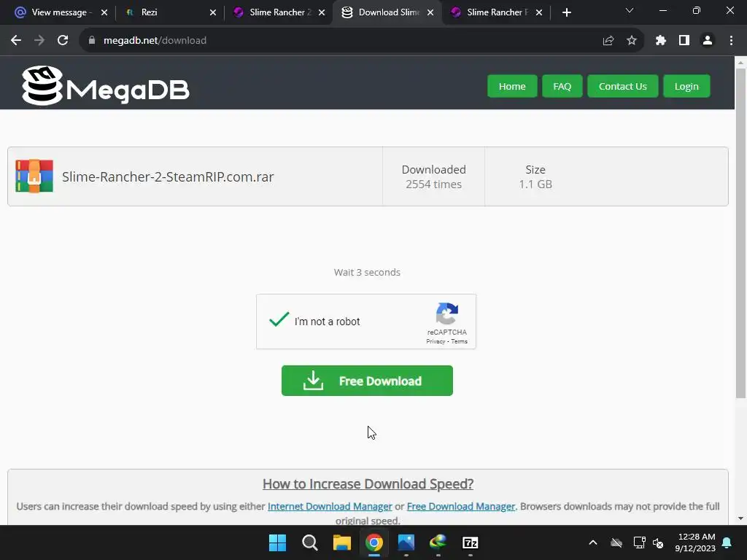Click the page vertical scrollbar thumb
Image resolution: width=747 pixels, height=560 pixels.
click(x=740, y=233)
